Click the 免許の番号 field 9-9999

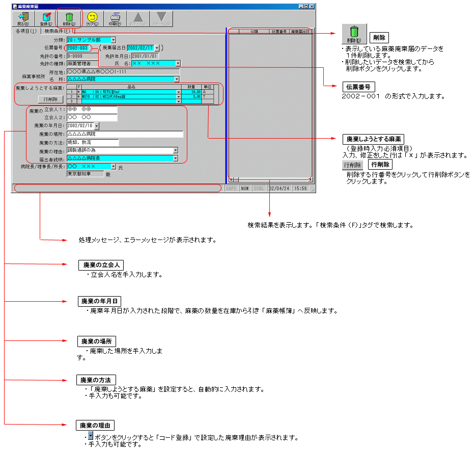pos(82,56)
